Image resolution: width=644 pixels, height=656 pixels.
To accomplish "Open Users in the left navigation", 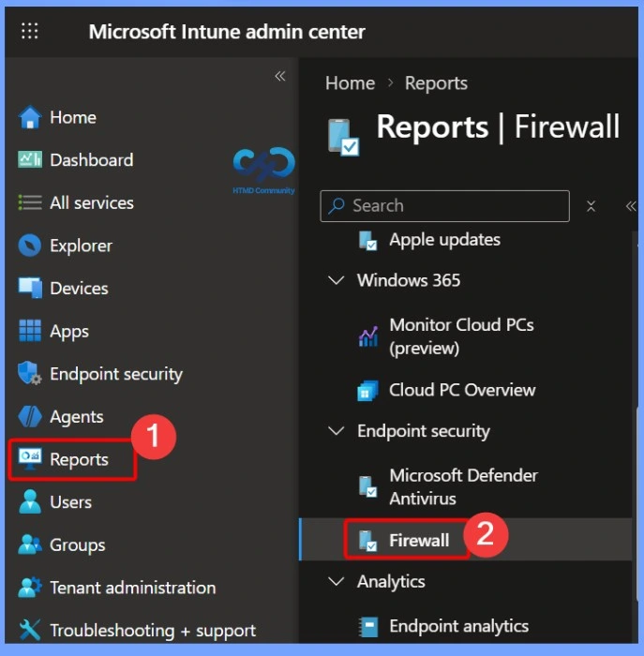I will 70,502.
